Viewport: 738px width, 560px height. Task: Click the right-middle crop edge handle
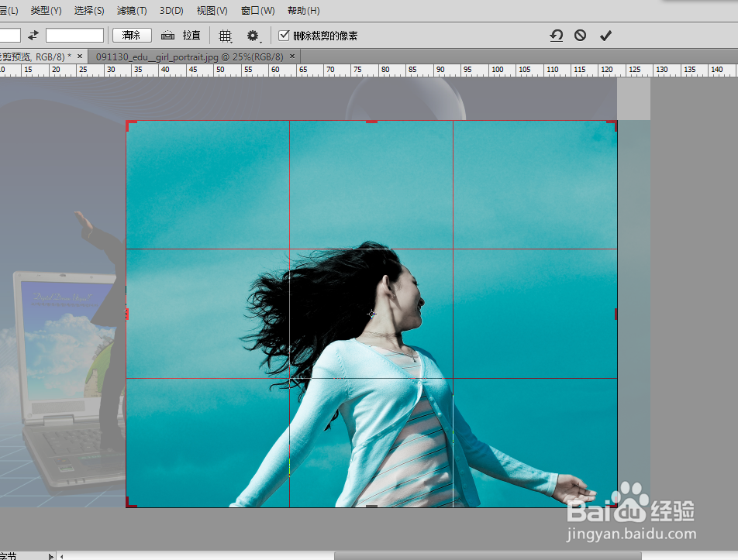click(616, 314)
